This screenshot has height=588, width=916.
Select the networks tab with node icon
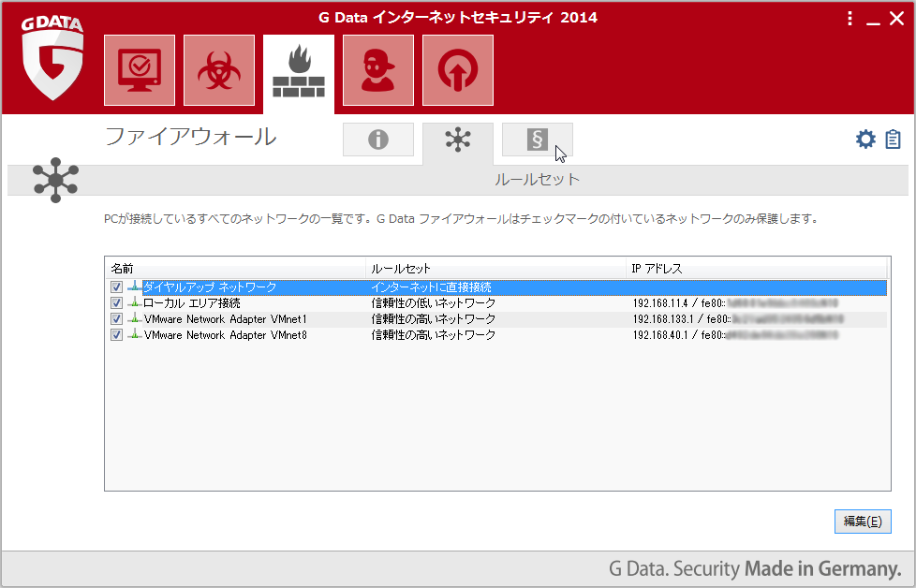[458, 140]
